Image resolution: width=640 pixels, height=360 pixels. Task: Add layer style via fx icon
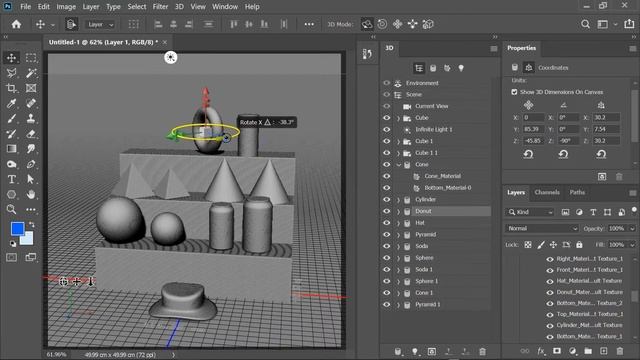click(x=541, y=351)
